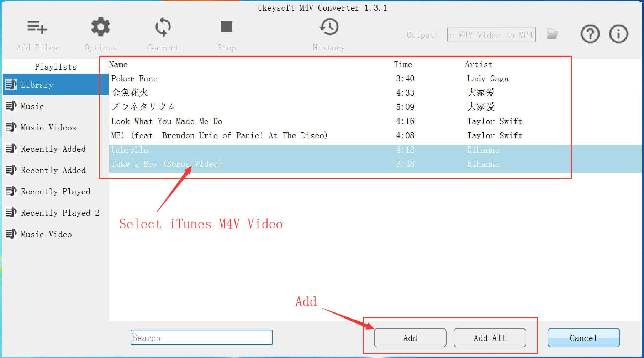Image resolution: width=644 pixels, height=358 pixels.
Task: Click the Options label
Action: coord(100,48)
